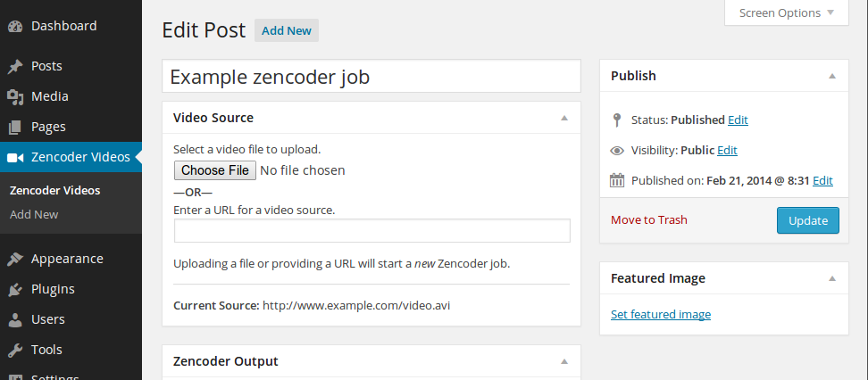868x380 pixels.
Task: Click the Pages icon in sidebar
Action: coord(15,127)
